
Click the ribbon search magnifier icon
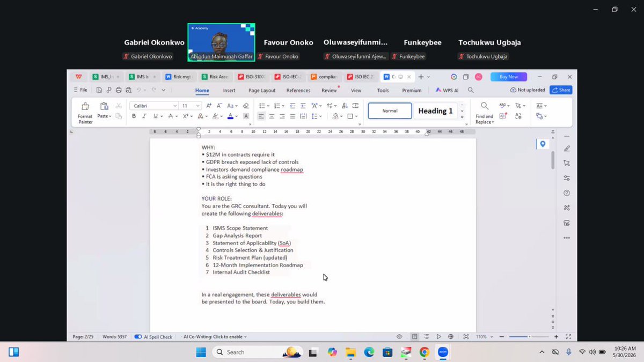[x=471, y=90]
